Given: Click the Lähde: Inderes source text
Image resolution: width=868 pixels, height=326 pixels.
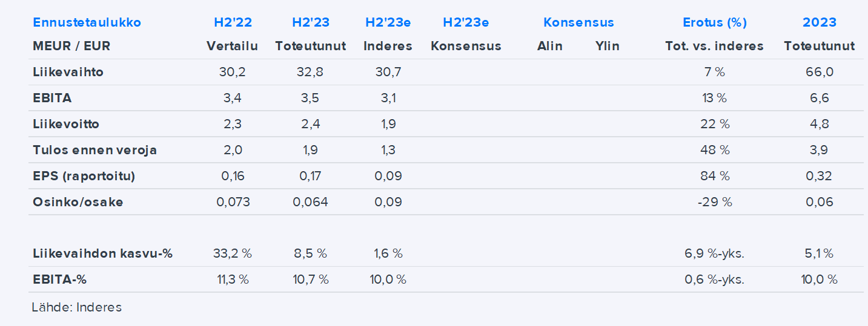Looking at the screenshot, I should click(76, 307).
